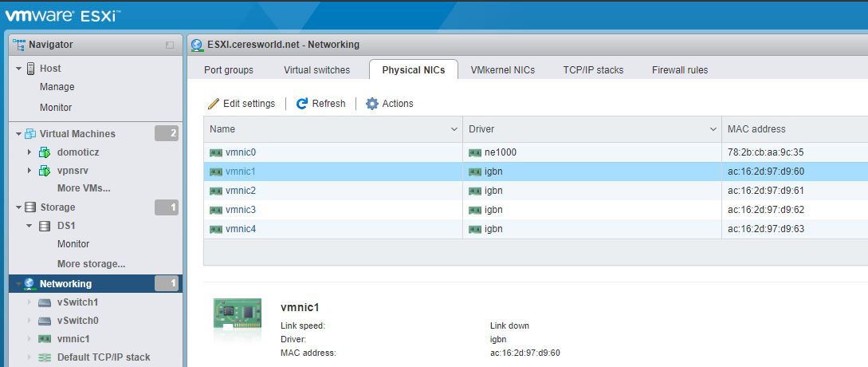
Task: Open the VMkernel NICs tab
Action: click(x=502, y=70)
